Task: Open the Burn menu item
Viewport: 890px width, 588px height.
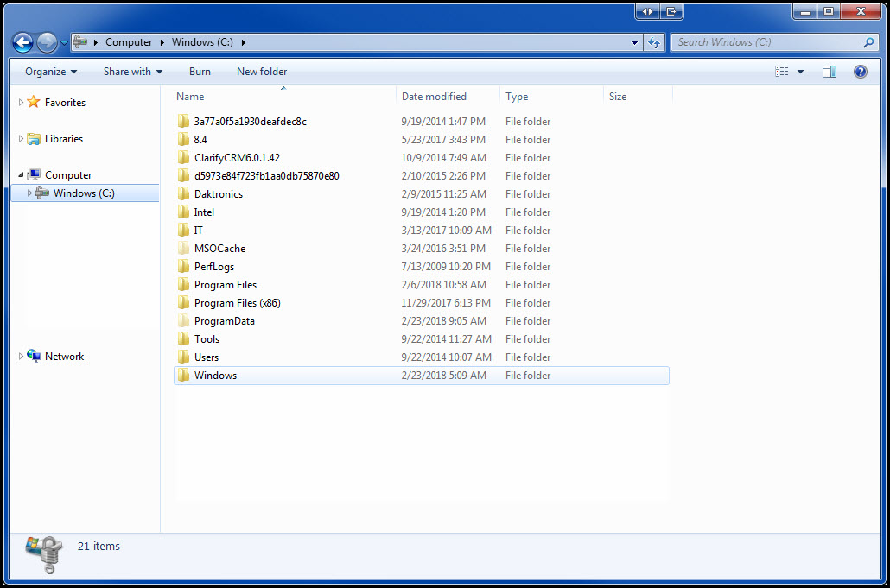Action: [x=200, y=72]
